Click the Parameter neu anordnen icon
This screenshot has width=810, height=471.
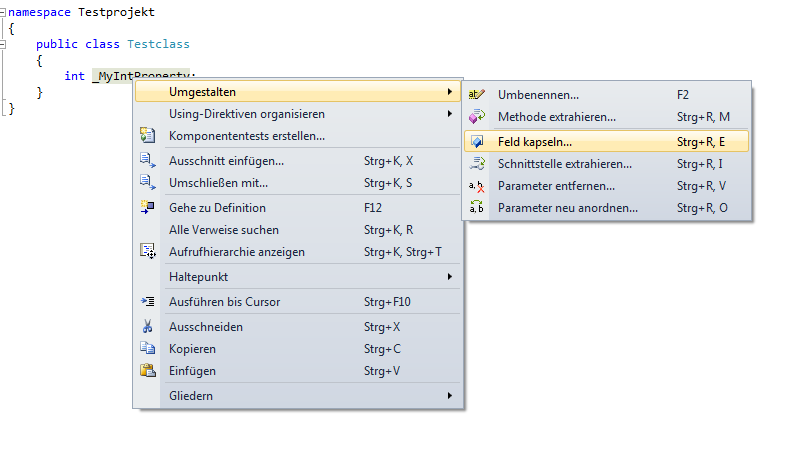pyautogui.click(x=477, y=208)
